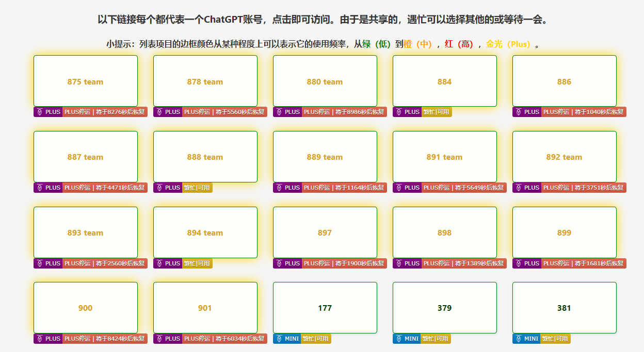Open the 884 account card

pos(445,81)
